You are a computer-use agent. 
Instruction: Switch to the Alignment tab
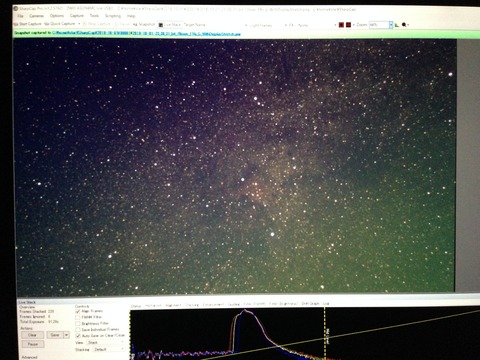[173, 305]
